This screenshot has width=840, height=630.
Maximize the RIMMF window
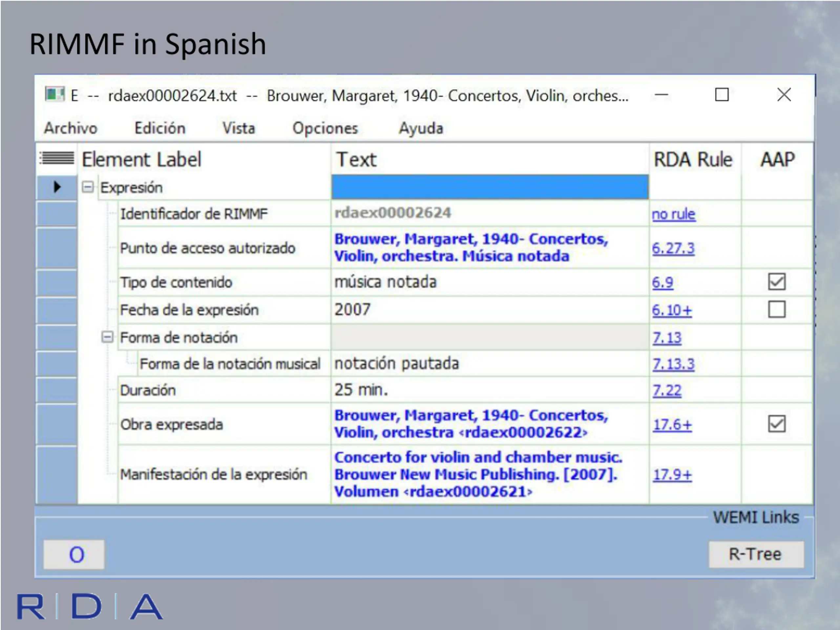coord(722,94)
